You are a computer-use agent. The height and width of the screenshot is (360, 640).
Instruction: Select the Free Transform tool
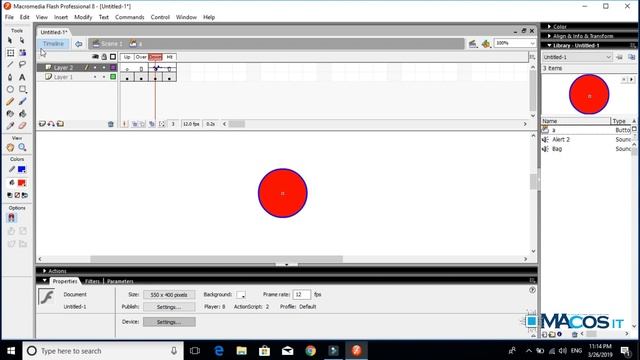(10, 53)
